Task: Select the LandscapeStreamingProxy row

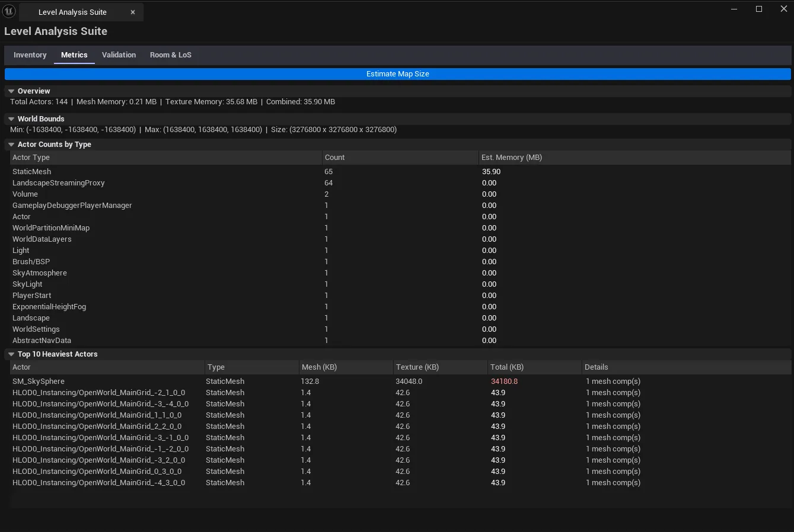Action: point(400,183)
